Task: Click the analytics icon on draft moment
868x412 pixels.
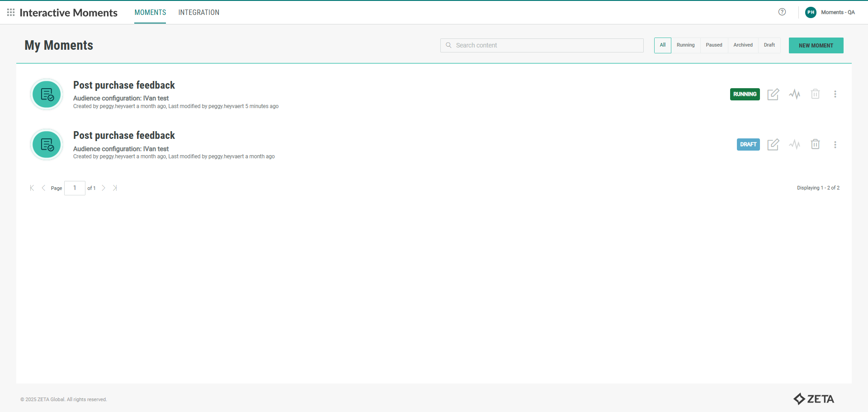Action: point(794,144)
